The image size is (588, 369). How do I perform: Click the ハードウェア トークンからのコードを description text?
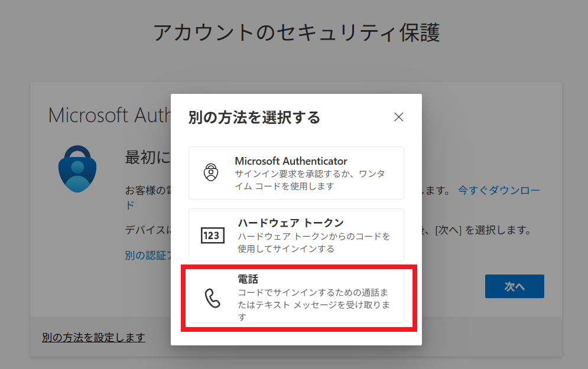[x=314, y=243]
